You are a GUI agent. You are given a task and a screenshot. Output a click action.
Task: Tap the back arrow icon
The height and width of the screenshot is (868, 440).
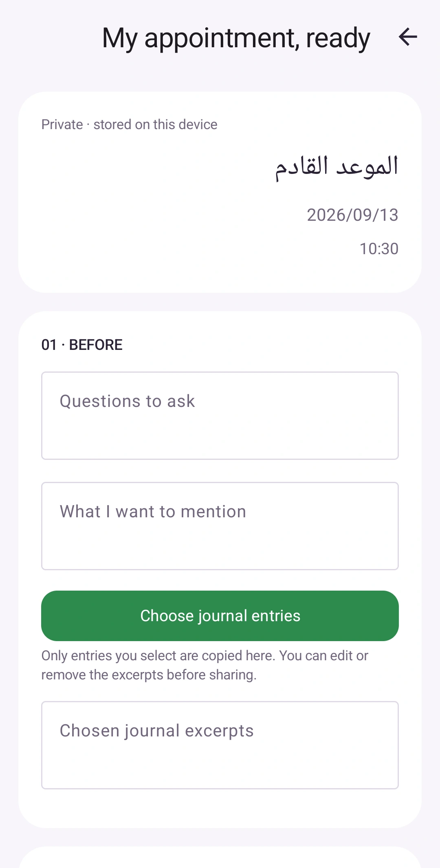(x=408, y=37)
